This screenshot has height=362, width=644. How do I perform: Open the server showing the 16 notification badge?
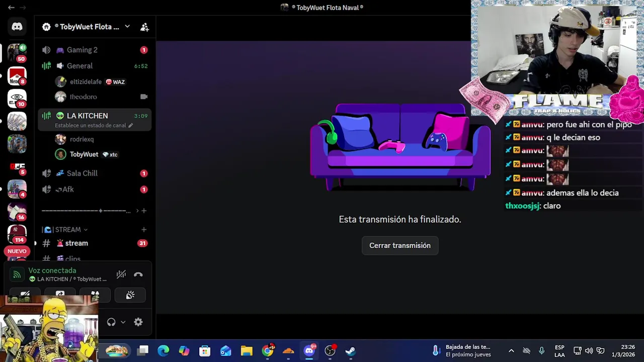tap(17, 211)
